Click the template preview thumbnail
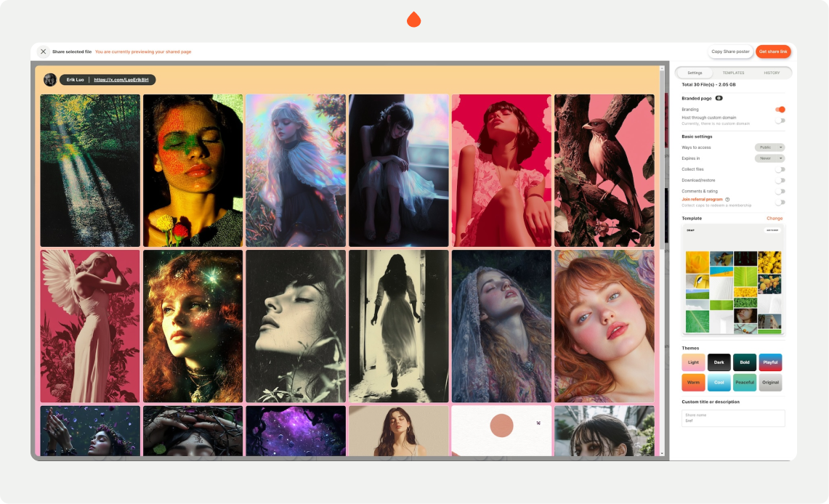 (x=733, y=280)
